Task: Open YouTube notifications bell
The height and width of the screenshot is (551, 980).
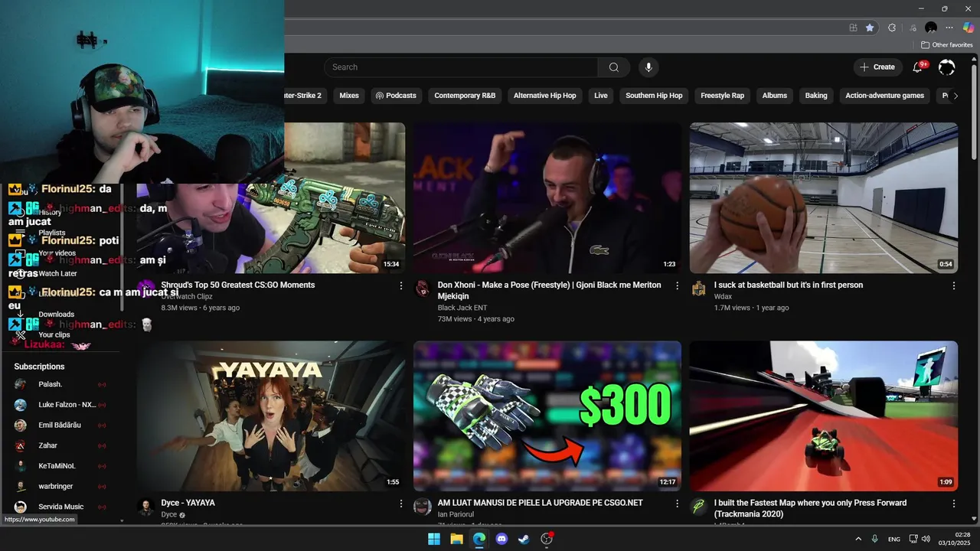Action: [x=917, y=67]
